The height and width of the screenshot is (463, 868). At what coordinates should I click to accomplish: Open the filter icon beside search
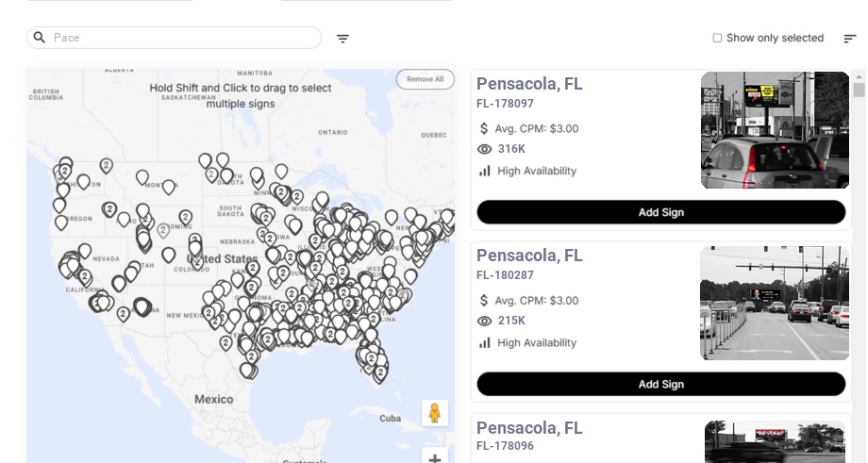(342, 39)
